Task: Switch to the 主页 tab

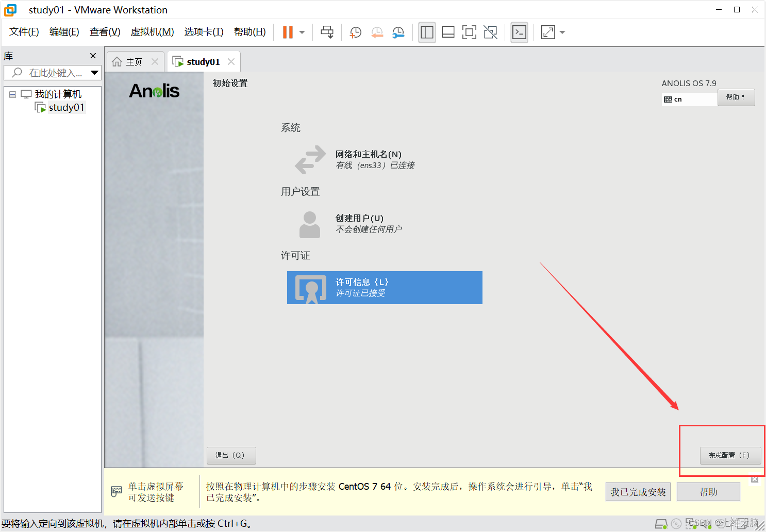Action: click(x=134, y=62)
